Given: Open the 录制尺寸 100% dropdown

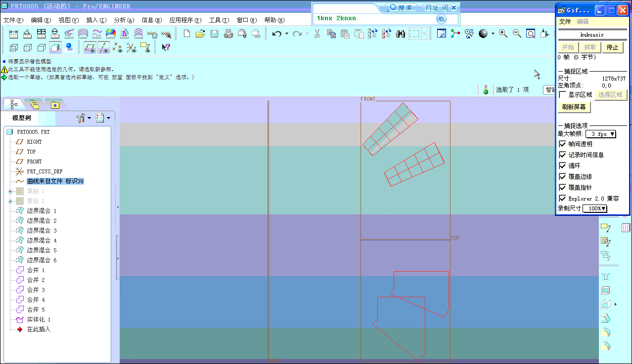Looking at the screenshot, I should [595, 208].
